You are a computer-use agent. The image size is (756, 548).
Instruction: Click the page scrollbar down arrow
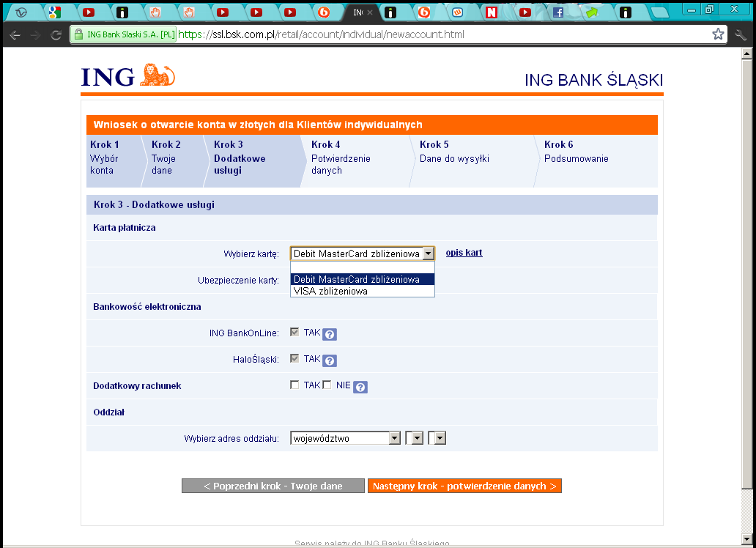click(746, 538)
